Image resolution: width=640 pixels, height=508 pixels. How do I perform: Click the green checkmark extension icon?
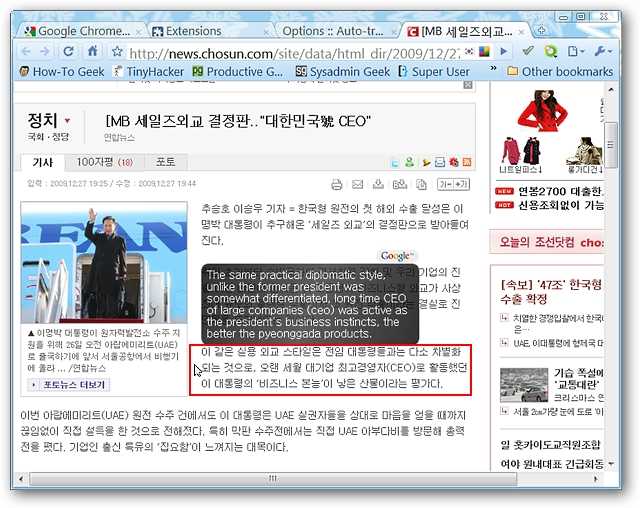click(528, 51)
